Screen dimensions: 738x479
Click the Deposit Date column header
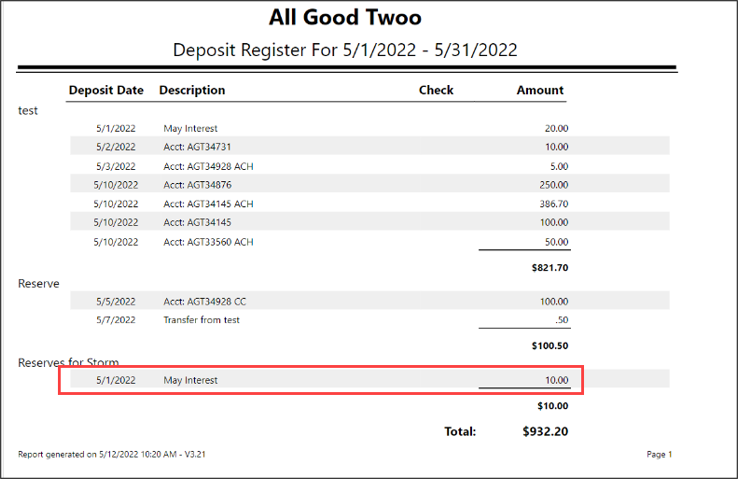click(x=106, y=90)
